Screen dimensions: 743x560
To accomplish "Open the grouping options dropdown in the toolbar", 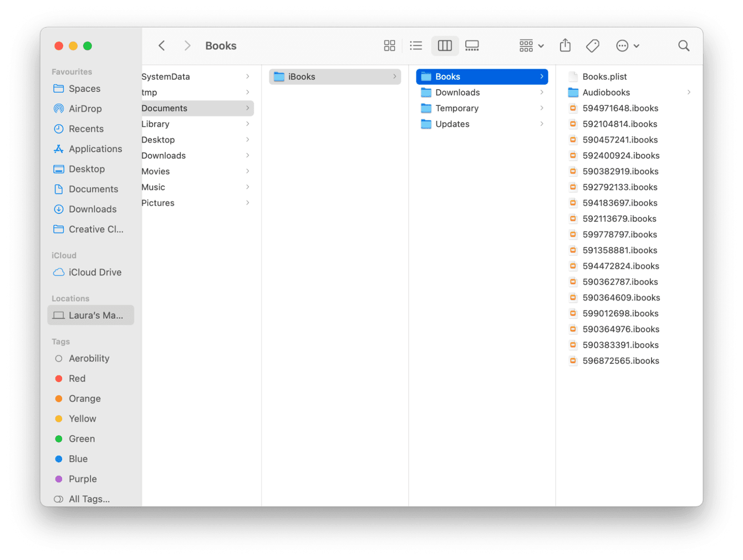I will [x=531, y=45].
